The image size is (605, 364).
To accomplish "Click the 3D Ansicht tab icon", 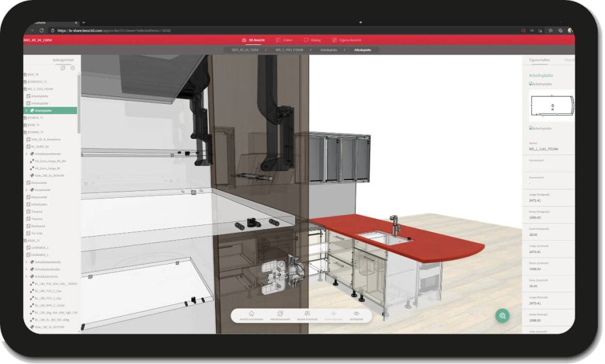I will [x=244, y=40].
